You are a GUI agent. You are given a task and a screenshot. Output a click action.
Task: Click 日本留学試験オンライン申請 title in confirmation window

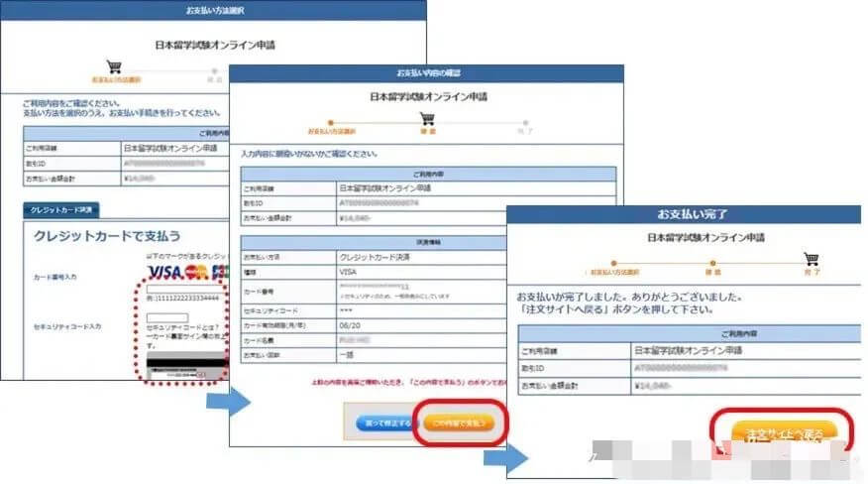(x=428, y=96)
